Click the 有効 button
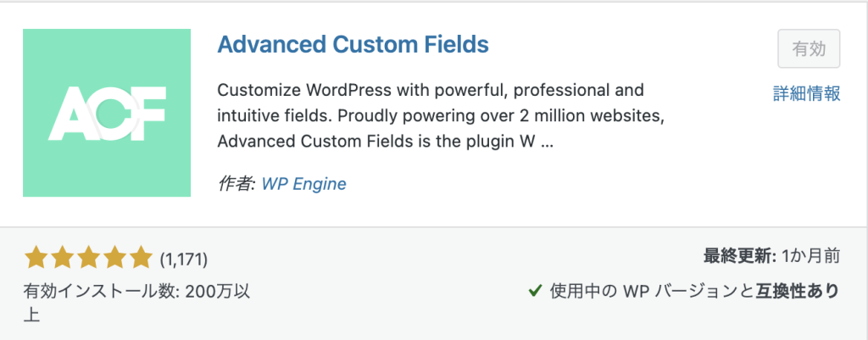Screen dimensions: 868x340 (809, 49)
